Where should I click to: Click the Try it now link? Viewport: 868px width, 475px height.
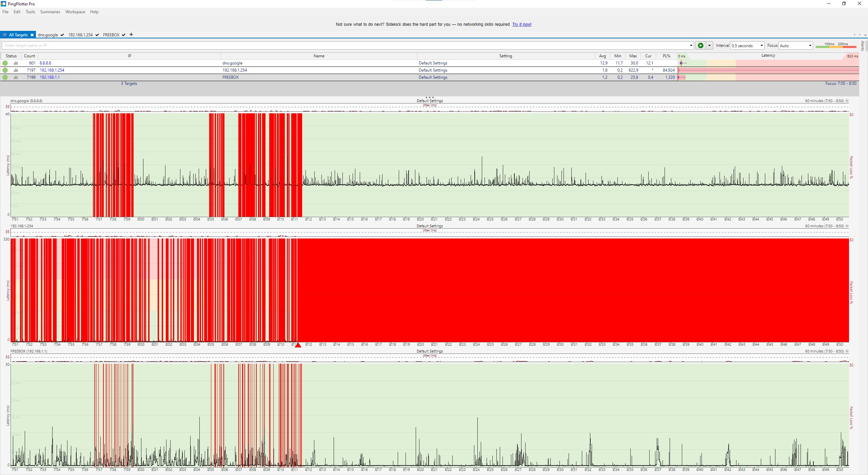pos(521,24)
